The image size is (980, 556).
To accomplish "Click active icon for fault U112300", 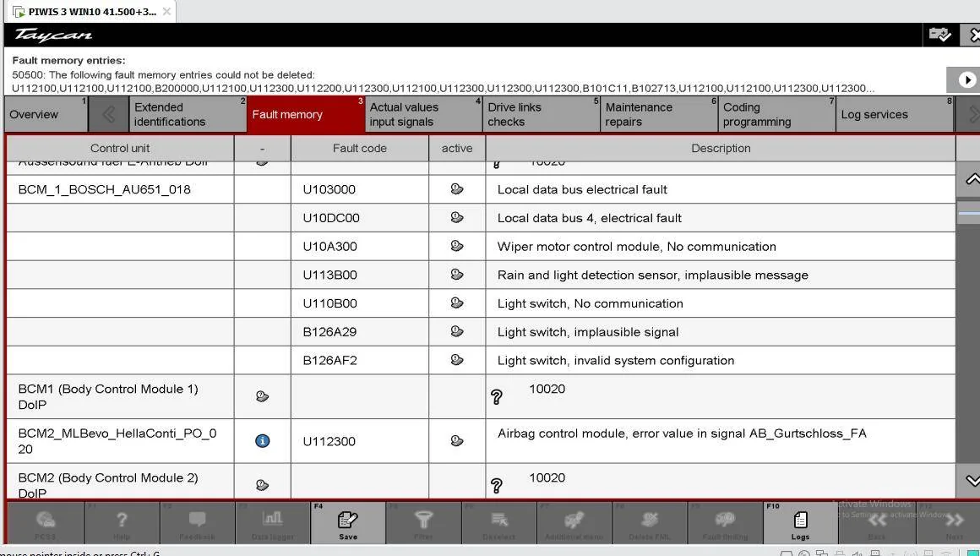I will pyautogui.click(x=457, y=441).
